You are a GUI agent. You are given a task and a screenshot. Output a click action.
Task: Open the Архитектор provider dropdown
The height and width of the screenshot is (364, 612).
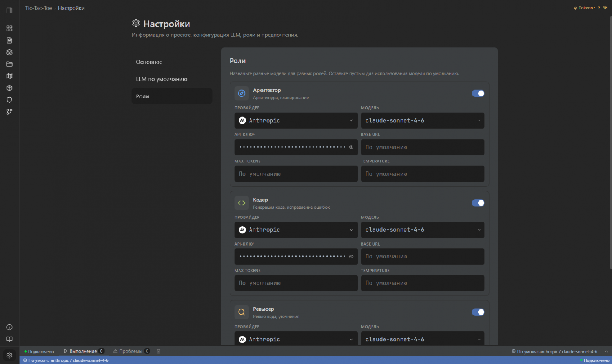click(x=296, y=121)
